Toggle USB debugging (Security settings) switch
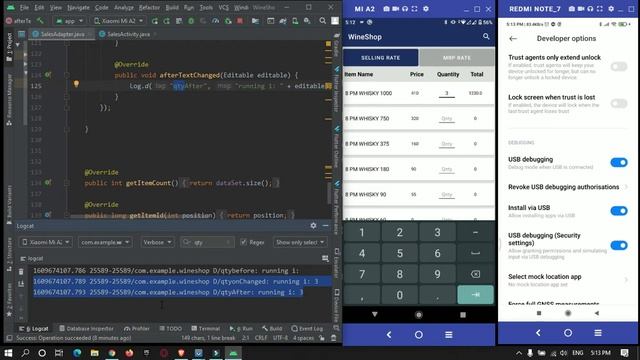 coord(619,245)
